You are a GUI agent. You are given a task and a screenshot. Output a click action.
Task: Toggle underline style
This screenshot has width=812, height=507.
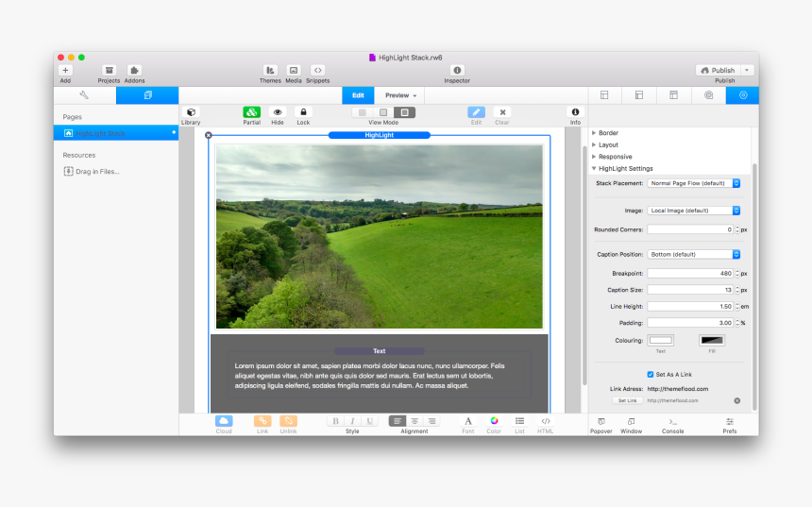point(369,421)
